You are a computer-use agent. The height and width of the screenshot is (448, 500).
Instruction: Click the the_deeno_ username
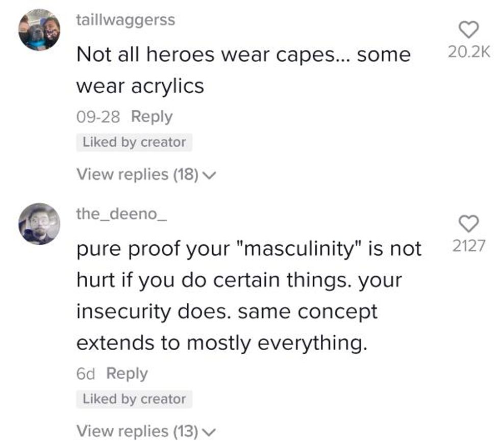121,214
